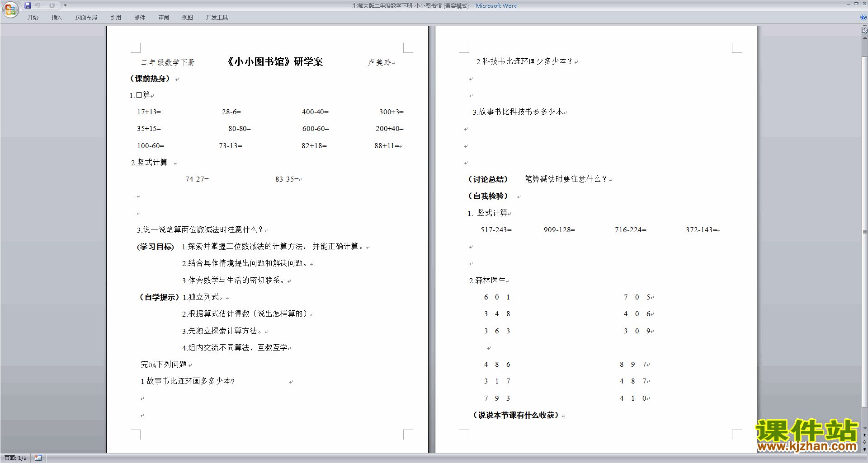Click the heading (课前热身)
868x463 pixels.
[x=150, y=79]
